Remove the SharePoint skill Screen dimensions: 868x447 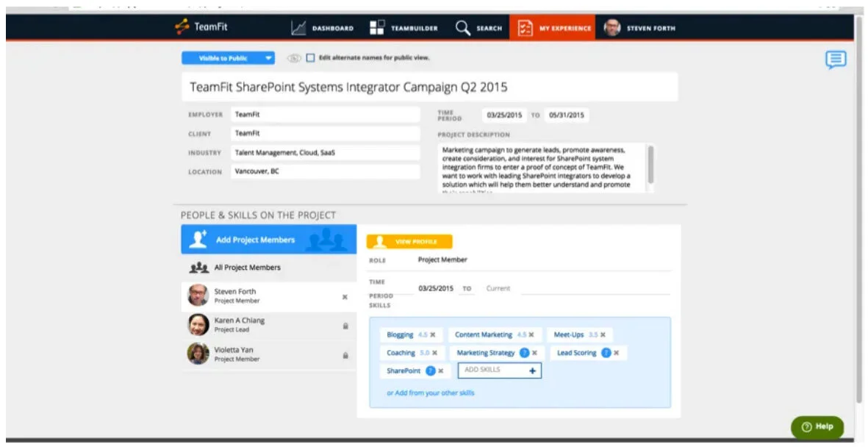coord(441,371)
